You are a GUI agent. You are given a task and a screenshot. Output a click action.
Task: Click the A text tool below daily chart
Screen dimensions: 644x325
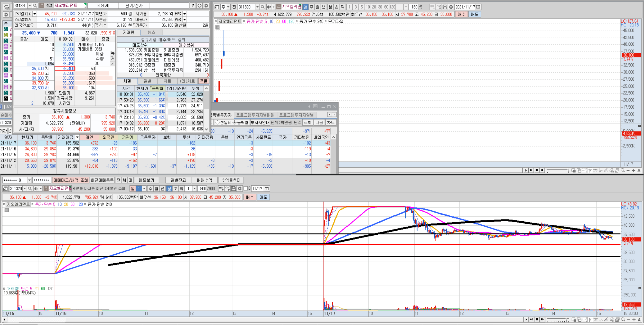point(639,170)
